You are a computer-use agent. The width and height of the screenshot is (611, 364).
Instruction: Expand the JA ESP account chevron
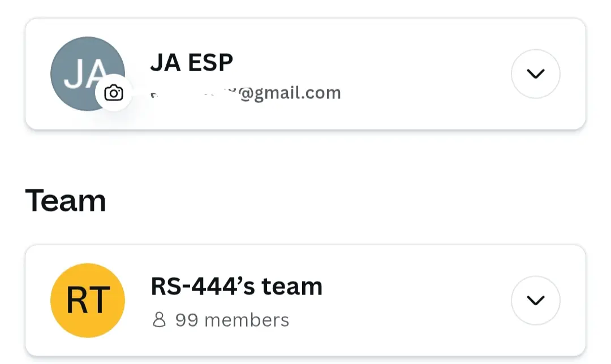point(535,73)
